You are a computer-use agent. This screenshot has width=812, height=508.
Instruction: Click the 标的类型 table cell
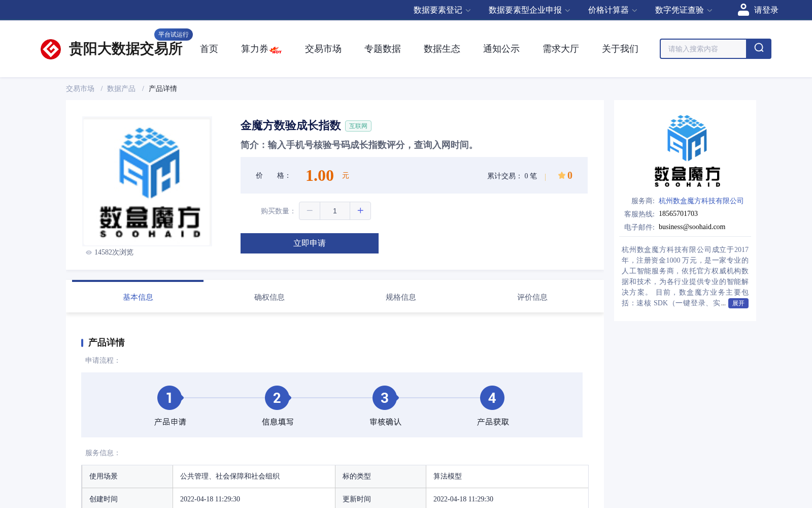pyautogui.click(x=381, y=477)
